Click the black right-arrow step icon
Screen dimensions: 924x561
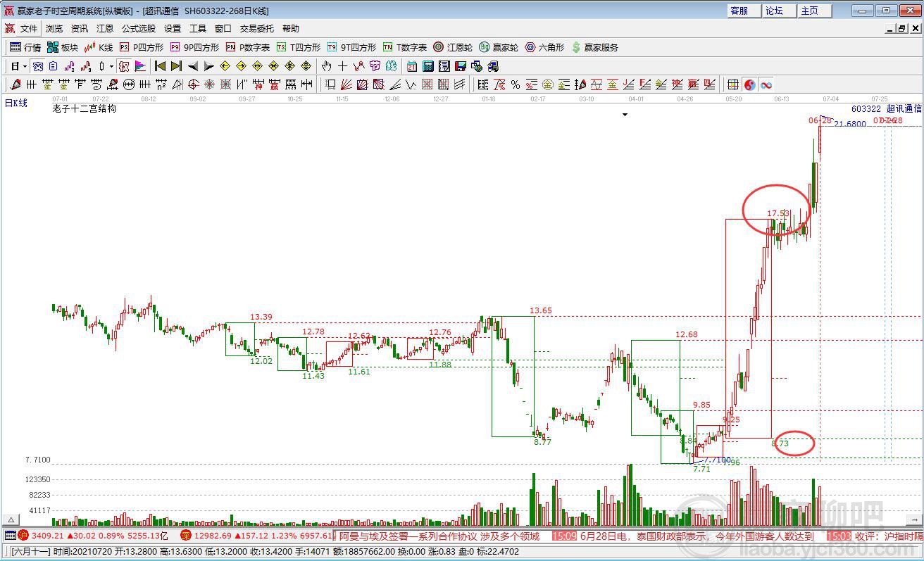[x=208, y=66]
